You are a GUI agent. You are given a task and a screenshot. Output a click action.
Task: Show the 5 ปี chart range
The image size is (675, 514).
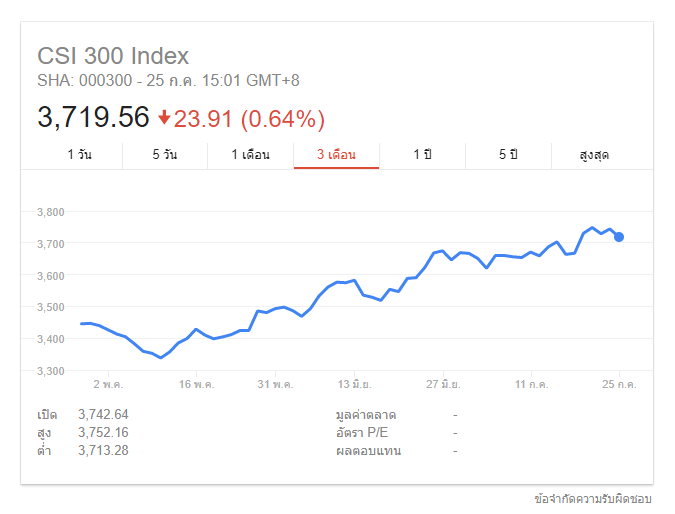[508, 155]
